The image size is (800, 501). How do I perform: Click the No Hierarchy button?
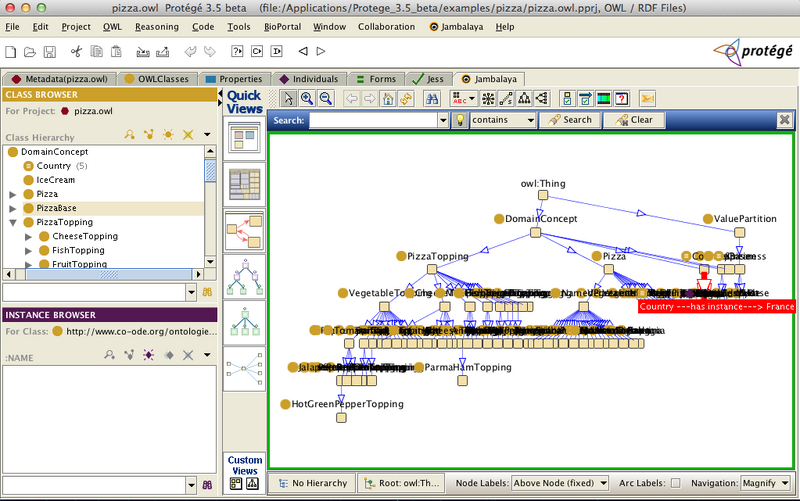point(312,483)
